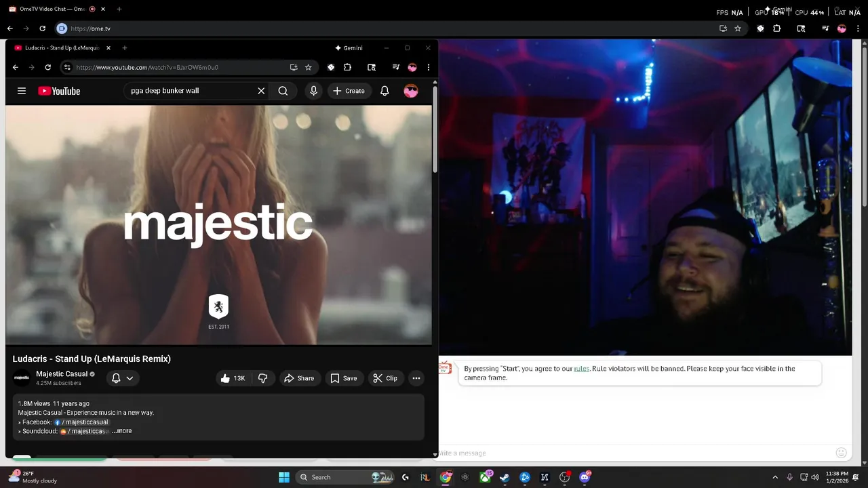
Task: Open volume control in system tray
Action: click(816, 477)
